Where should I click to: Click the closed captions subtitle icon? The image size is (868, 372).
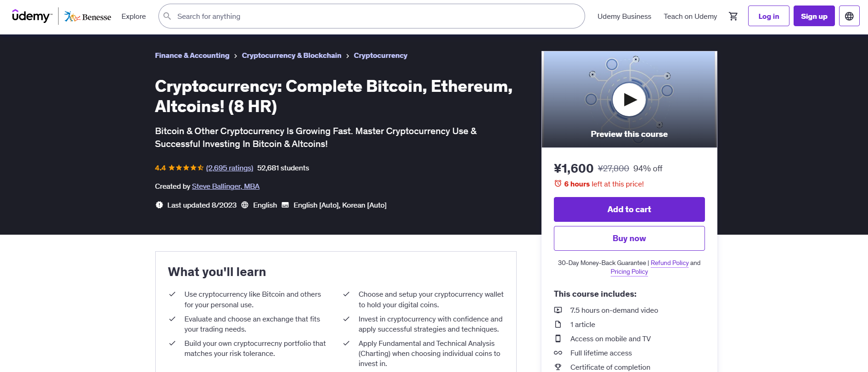tap(285, 205)
